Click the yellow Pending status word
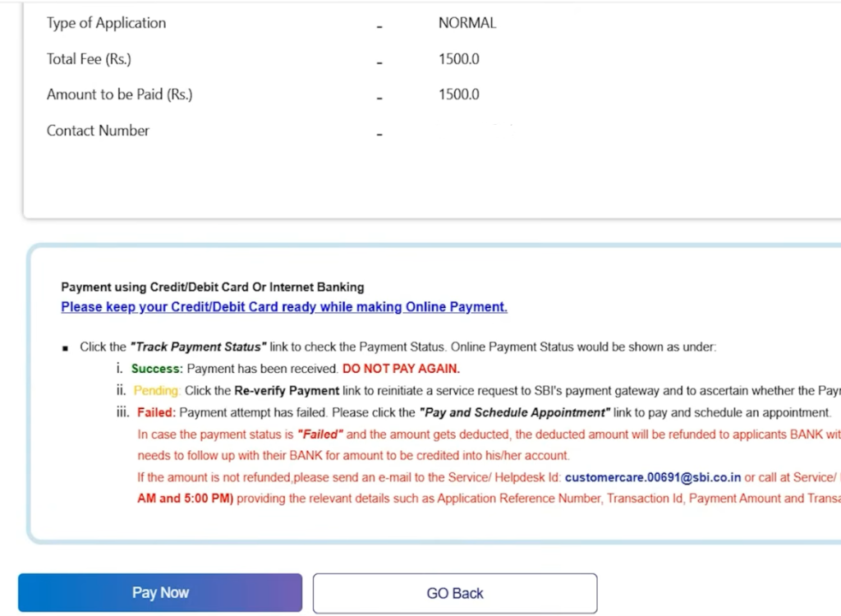The width and height of the screenshot is (841, 616). point(155,391)
